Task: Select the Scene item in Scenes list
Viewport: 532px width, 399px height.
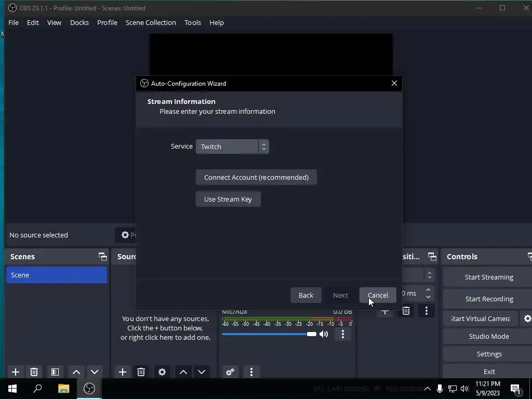Action: point(57,275)
